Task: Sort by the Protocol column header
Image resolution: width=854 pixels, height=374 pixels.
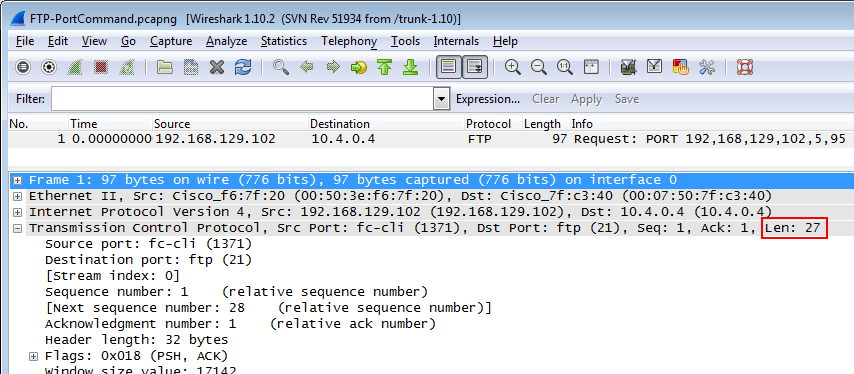Action: [493, 124]
